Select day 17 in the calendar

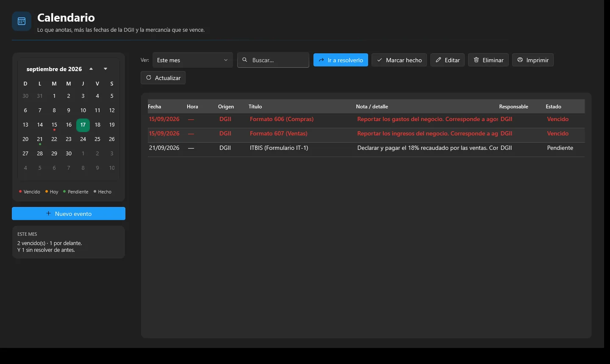pyautogui.click(x=83, y=125)
